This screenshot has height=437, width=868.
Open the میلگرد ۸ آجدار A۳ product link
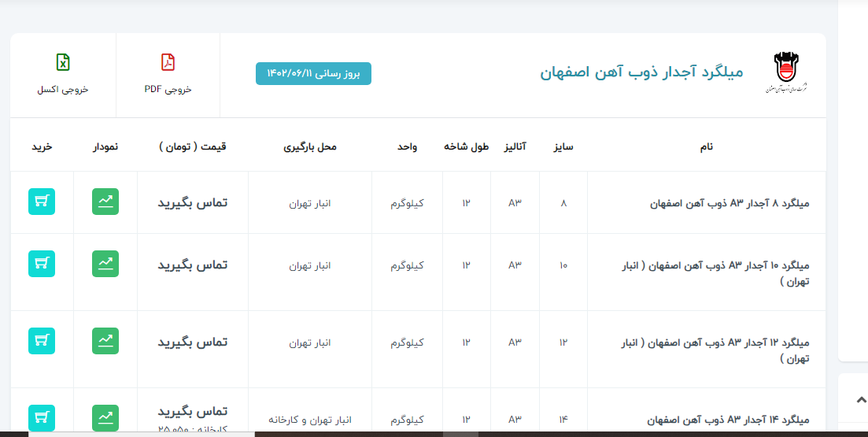(x=729, y=203)
